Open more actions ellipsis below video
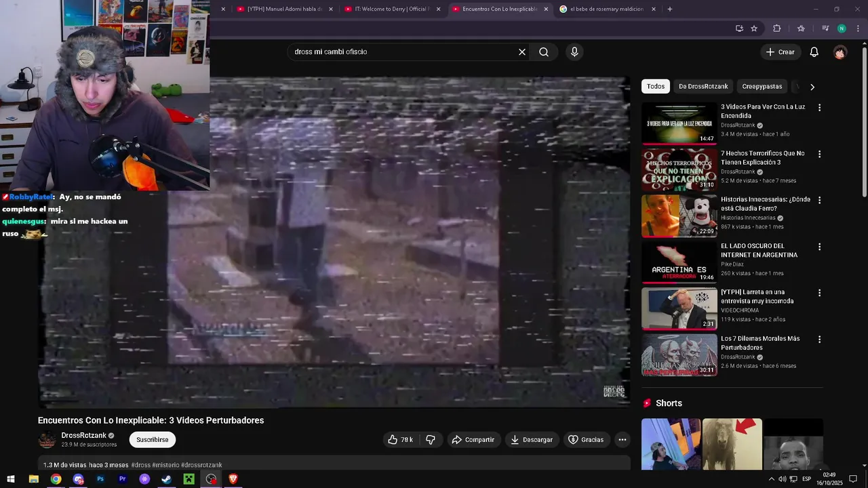The image size is (868, 488). 623,440
